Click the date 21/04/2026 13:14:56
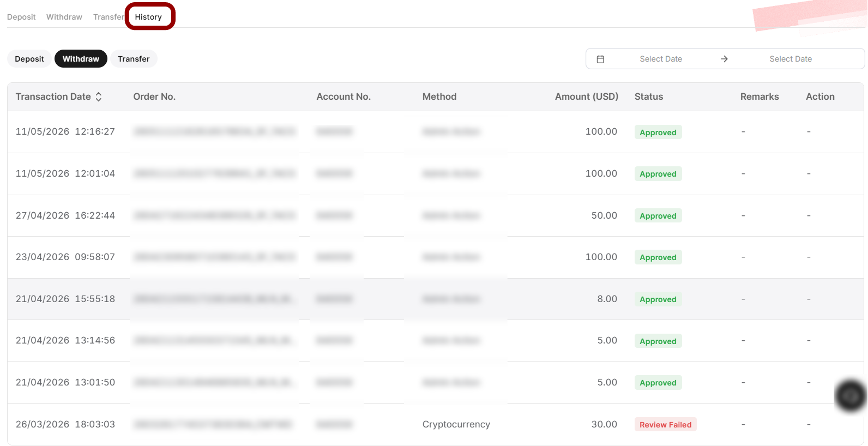Image resolution: width=868 pixels, height=446 pixels. click(65, 340)
